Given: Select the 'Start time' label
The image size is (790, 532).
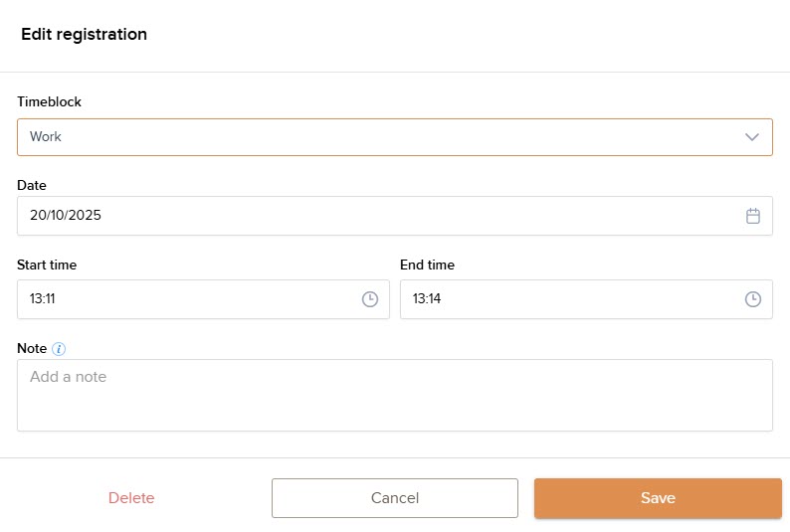Looking at the screenshot, I should (x=47, y=265).
